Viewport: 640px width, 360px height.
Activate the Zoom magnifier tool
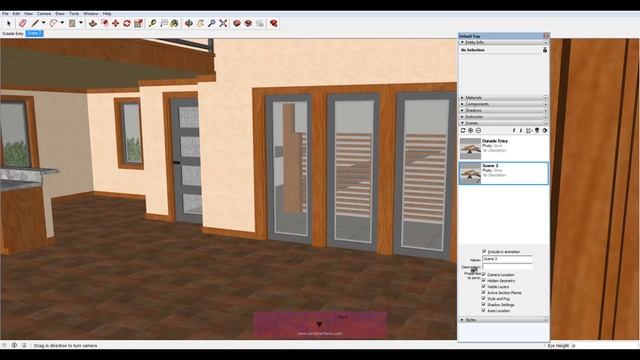(211, 23)
